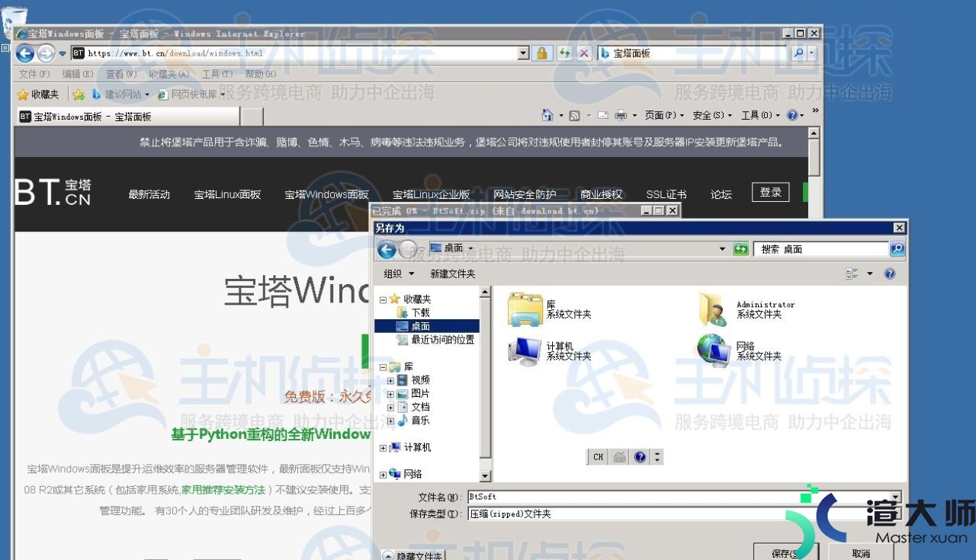Click the IE forward navigation arrow
This screenshot has height=560, width=976.
click(x=46, y=53)
